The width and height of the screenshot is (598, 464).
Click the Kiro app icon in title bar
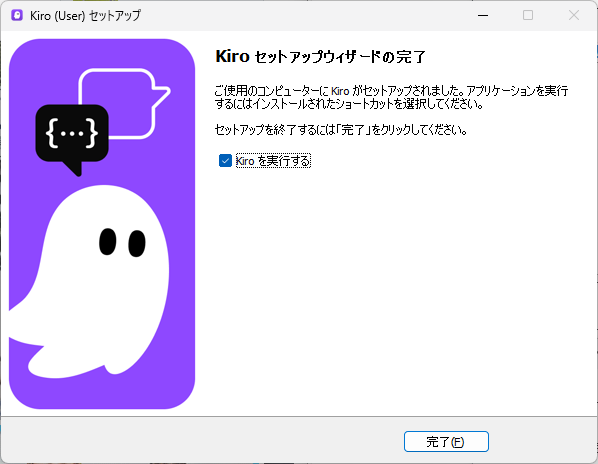[17, 15]
